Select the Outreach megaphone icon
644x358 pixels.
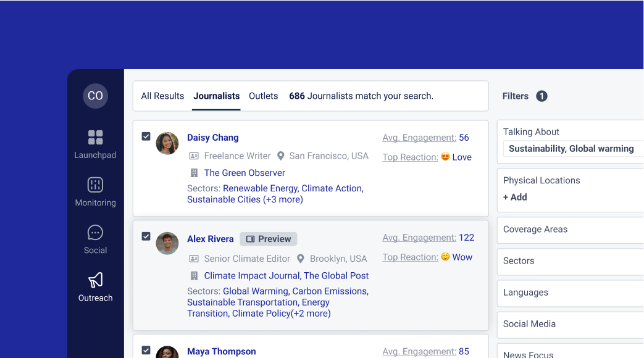click(x=95, y=280)
